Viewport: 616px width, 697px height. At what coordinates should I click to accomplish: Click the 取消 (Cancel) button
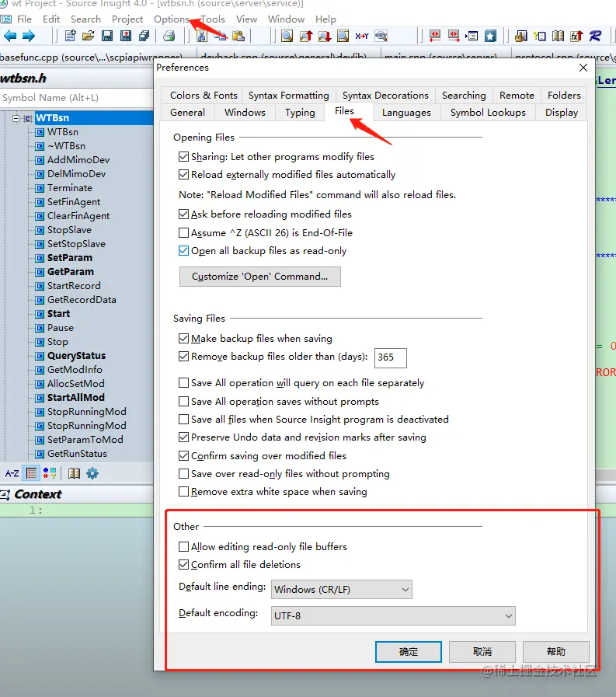482,652
